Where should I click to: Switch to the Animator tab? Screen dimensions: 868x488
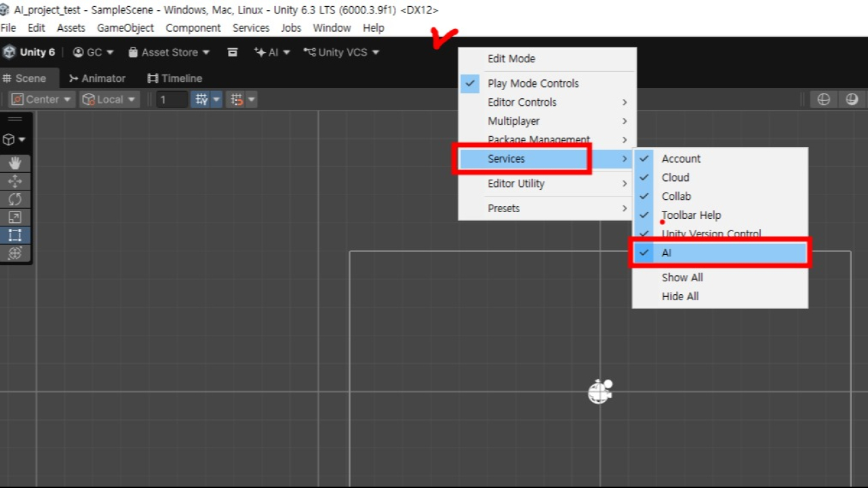click(x=97, y=79)
